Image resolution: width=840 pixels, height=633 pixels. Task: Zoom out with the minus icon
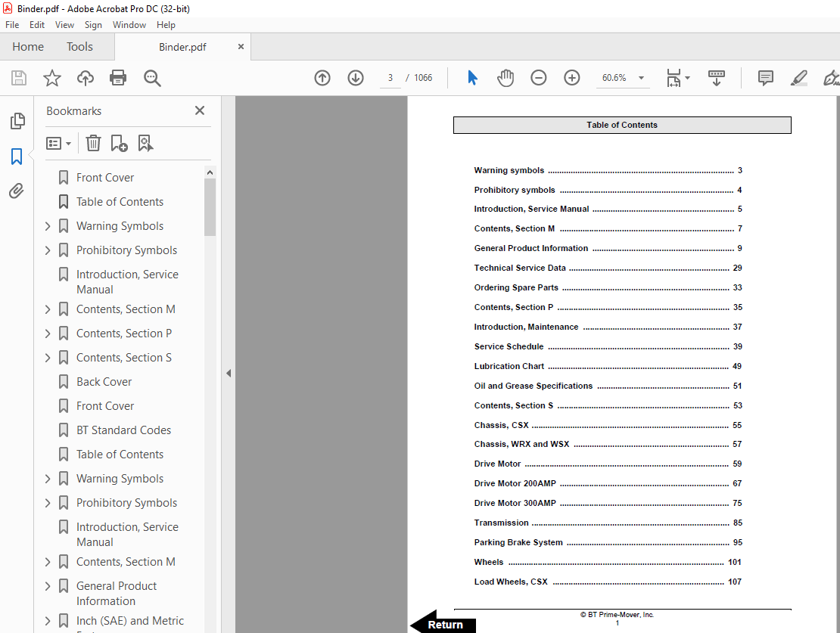(x=538, y=78)
